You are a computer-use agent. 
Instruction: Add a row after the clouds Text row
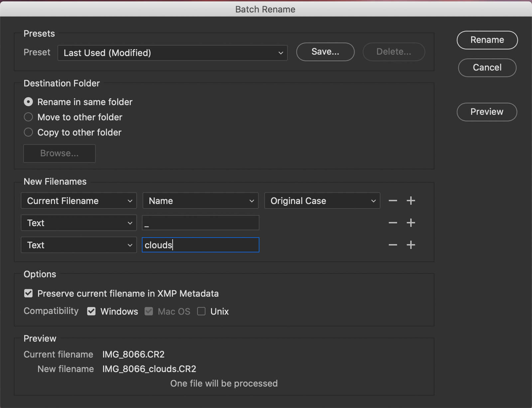click(x=411, y=245)
